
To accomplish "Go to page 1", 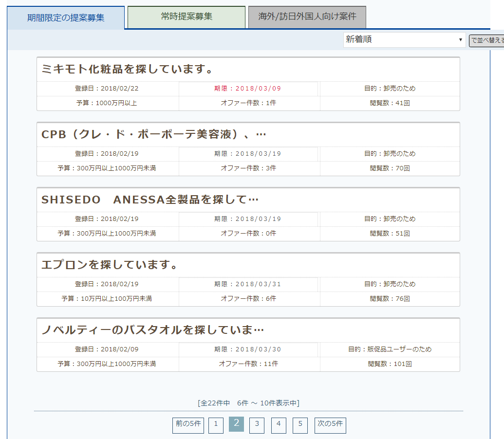I will (216, 425).
